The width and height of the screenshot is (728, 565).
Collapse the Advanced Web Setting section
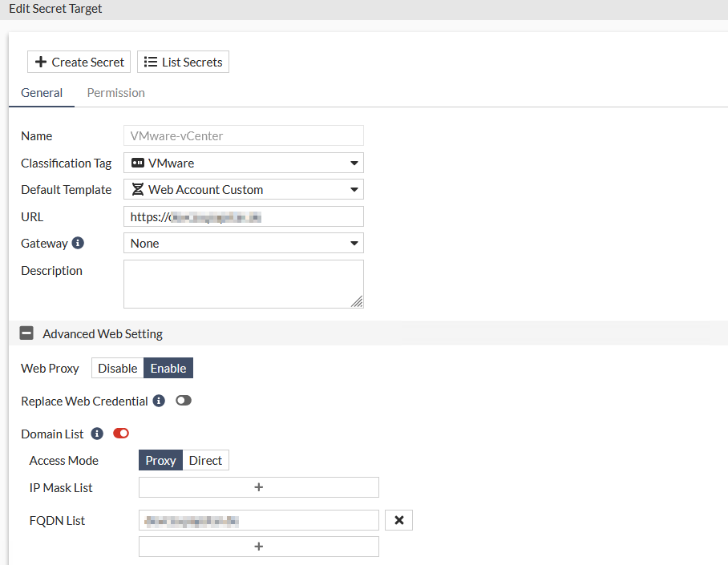click(26, 333)
